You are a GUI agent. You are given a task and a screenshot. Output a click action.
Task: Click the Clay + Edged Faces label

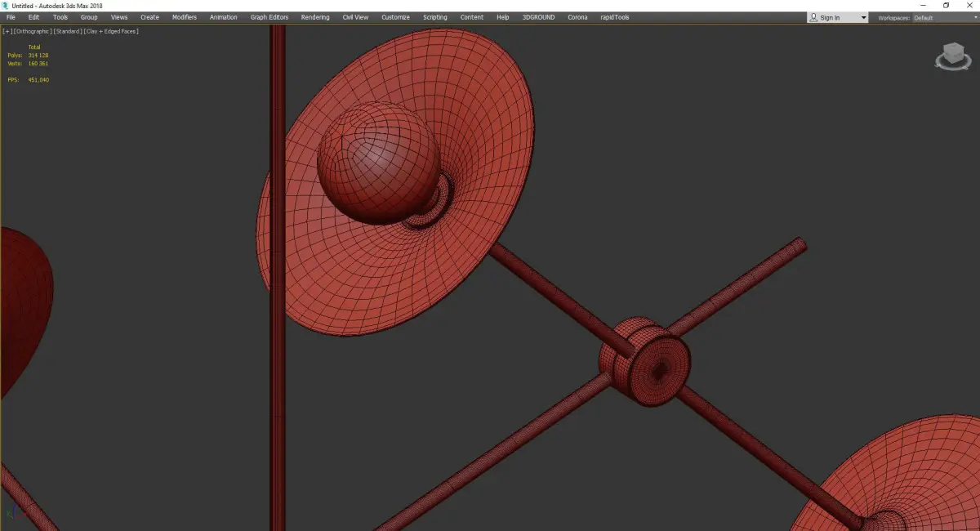tap(111, 31)
